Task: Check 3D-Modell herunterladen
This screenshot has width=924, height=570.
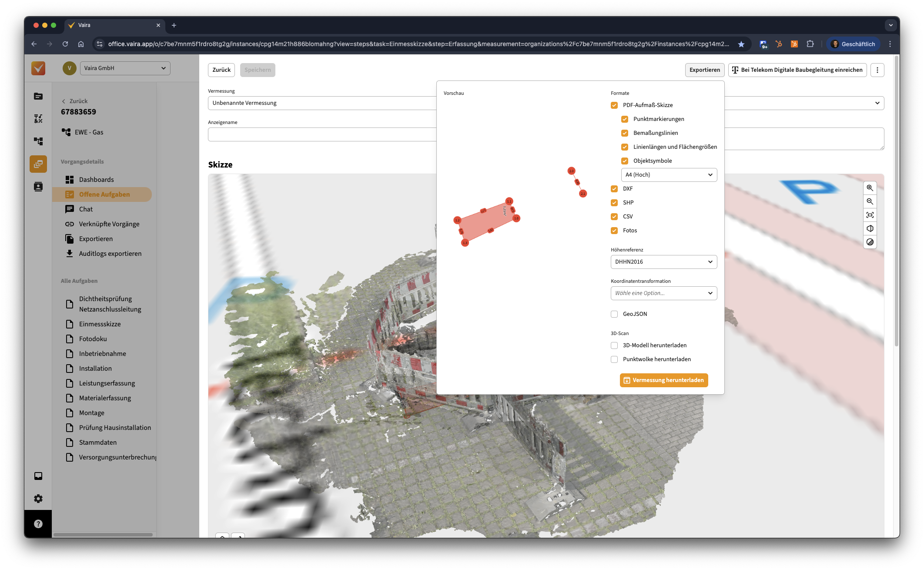Action: click(x=614, y=345)
